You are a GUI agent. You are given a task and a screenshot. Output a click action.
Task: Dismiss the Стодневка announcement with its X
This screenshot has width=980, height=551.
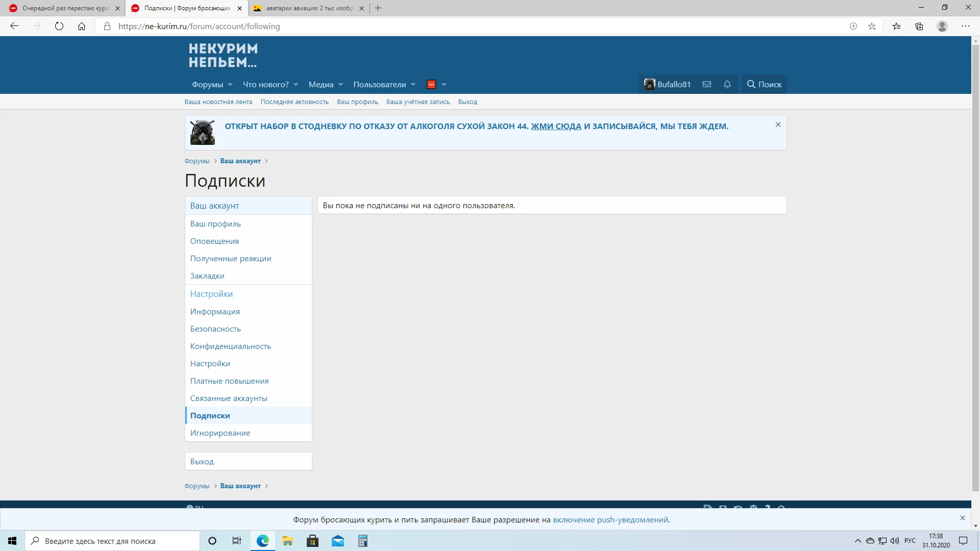click(777, 124)
